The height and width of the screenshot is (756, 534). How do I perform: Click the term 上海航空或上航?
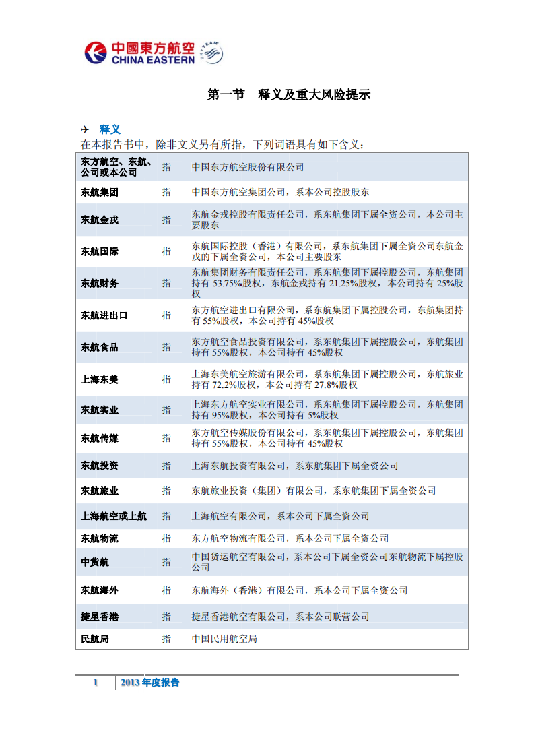pyautogui.click(x=113, y=516)
